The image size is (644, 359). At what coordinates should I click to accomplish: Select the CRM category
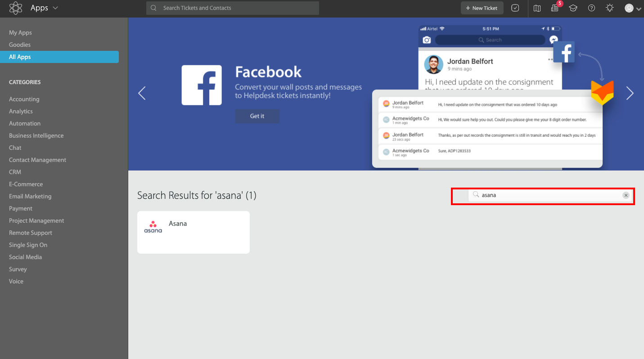point(15,172)
